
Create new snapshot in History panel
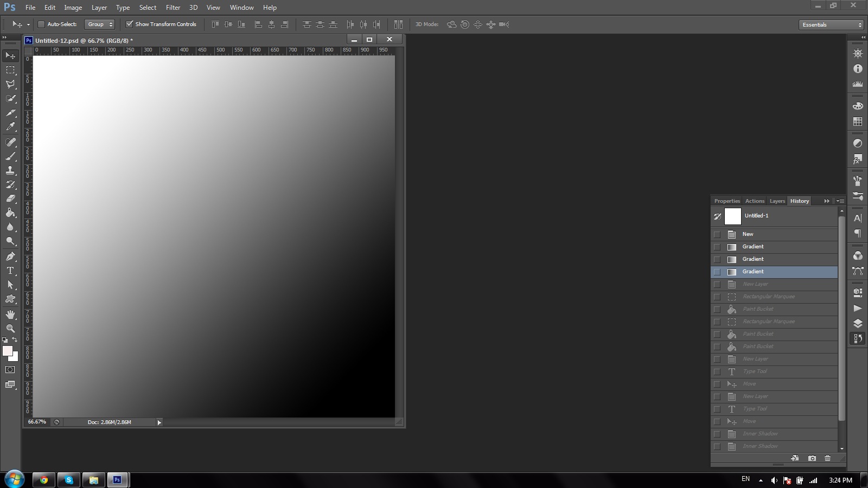point(812,458)
